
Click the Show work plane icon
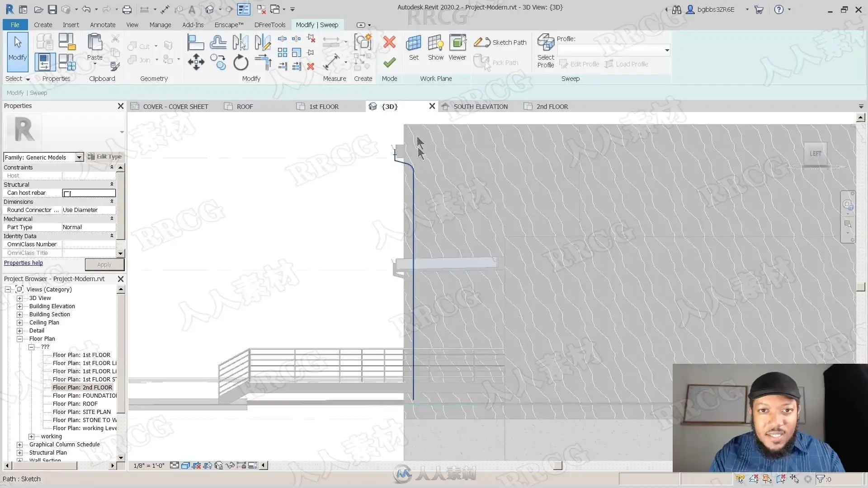[x=436, y=47]
